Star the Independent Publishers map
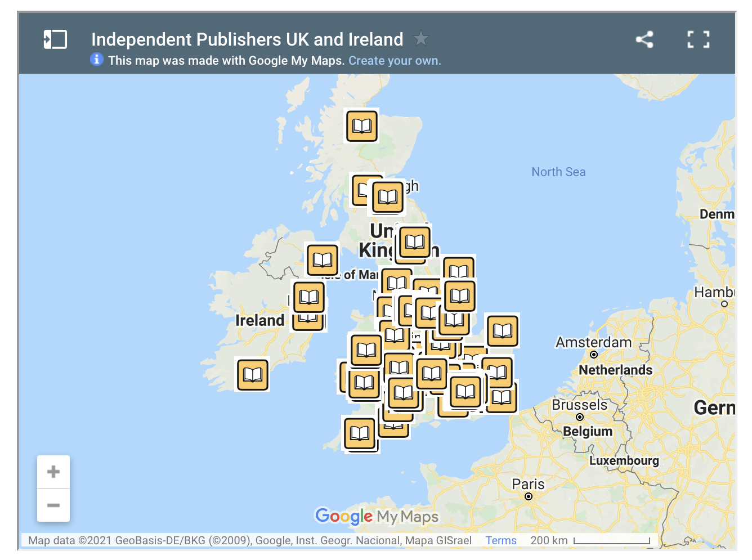Image resolution: width=752 pixels, height=560 pixels. [x=421, y=39]
